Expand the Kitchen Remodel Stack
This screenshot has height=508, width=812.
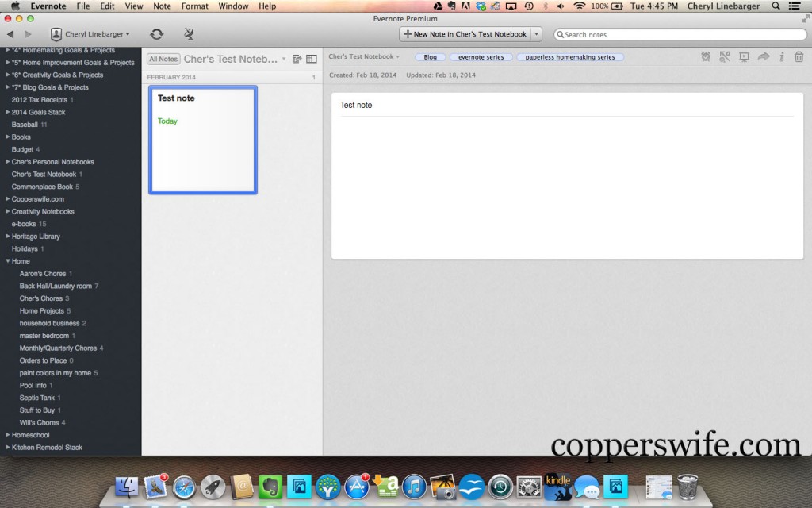[8, 448]
